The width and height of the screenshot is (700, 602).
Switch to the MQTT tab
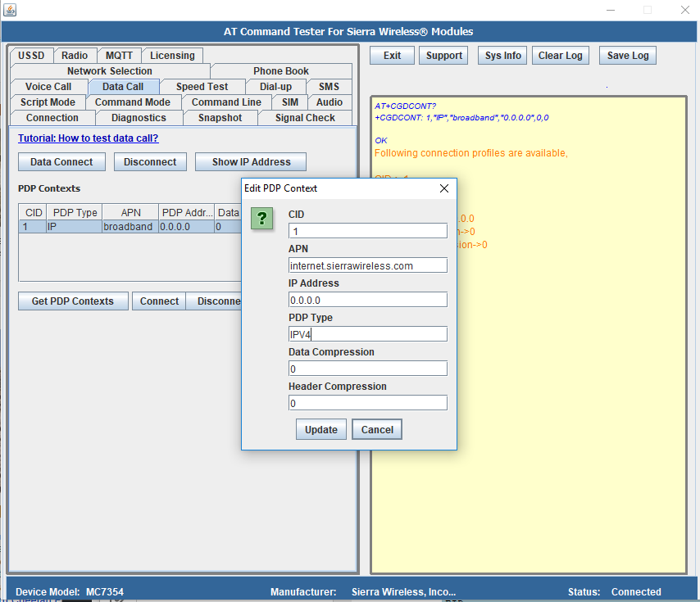[x=119, y=56]
